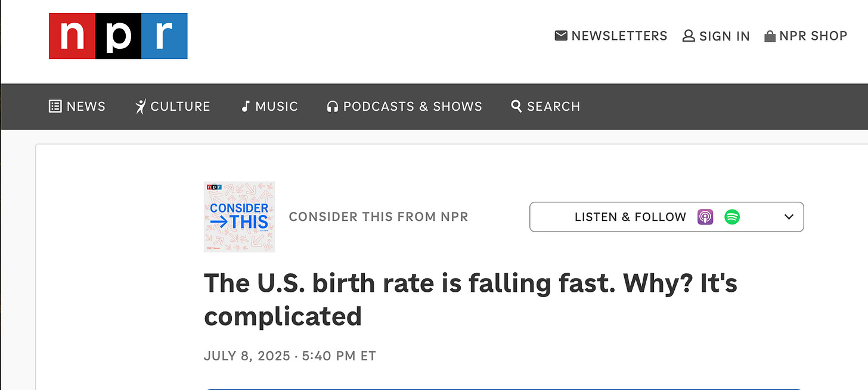The width and height of the screenshot is (868, 390).
Task: Click the Culture figure icon
Action: [x=141, y=107]
